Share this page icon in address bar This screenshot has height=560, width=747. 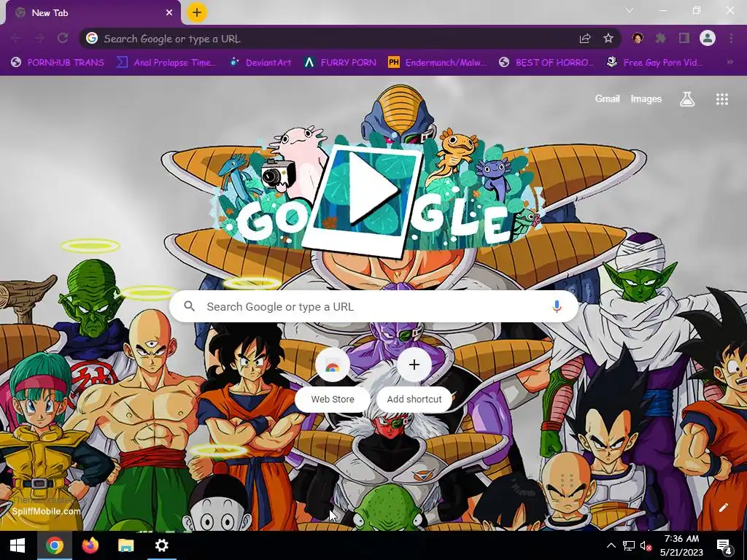point(585,39)
